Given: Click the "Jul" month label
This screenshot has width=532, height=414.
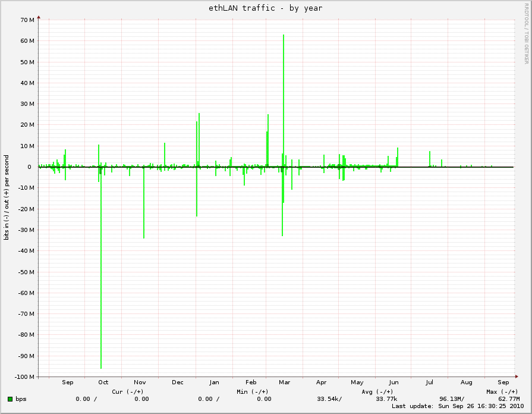Looking at the screenshot, I should coord(430,382).
